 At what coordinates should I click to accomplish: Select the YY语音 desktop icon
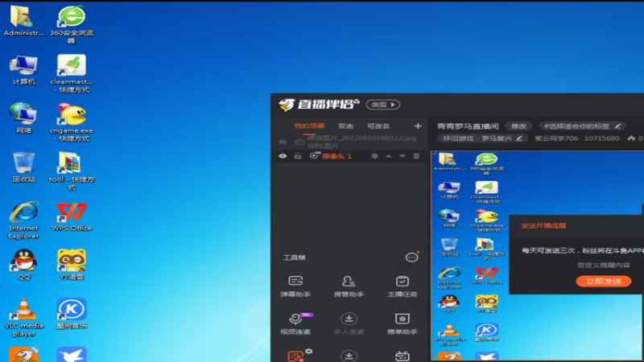click(72, 265)
